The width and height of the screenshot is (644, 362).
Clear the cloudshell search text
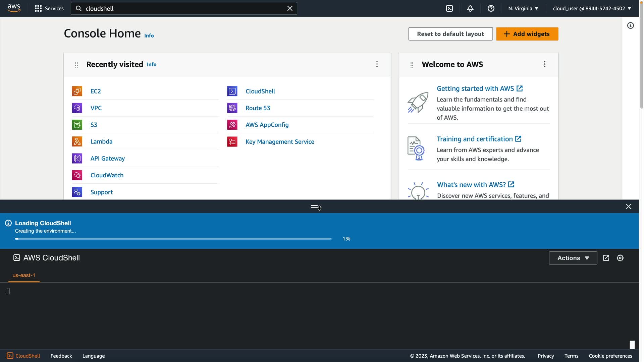(x=290, y=8)
